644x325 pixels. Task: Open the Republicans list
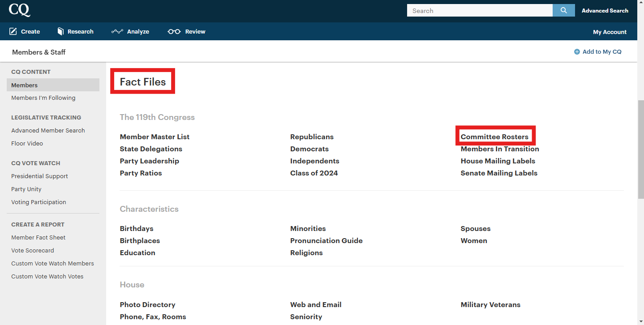[x=312, y=137]
